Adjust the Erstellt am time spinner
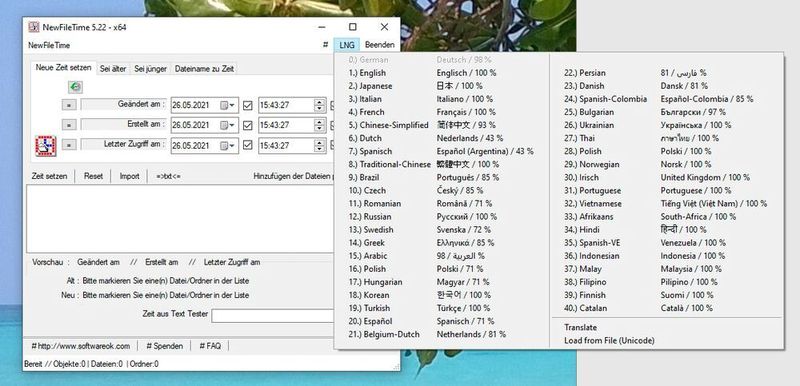 pyautogui.click(x=319, y=125)
